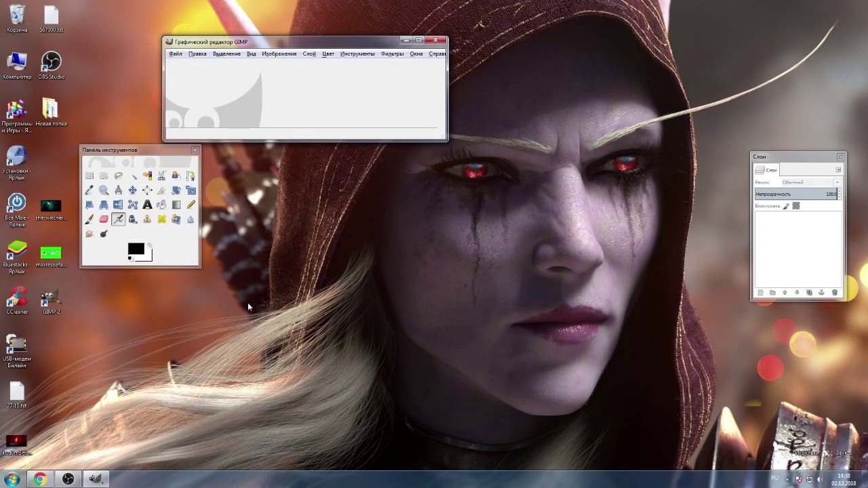Duplicate the layer button in Слои panel
This screenshot has height=488, width=868.
pyautogui.click(x=809, y=293)
